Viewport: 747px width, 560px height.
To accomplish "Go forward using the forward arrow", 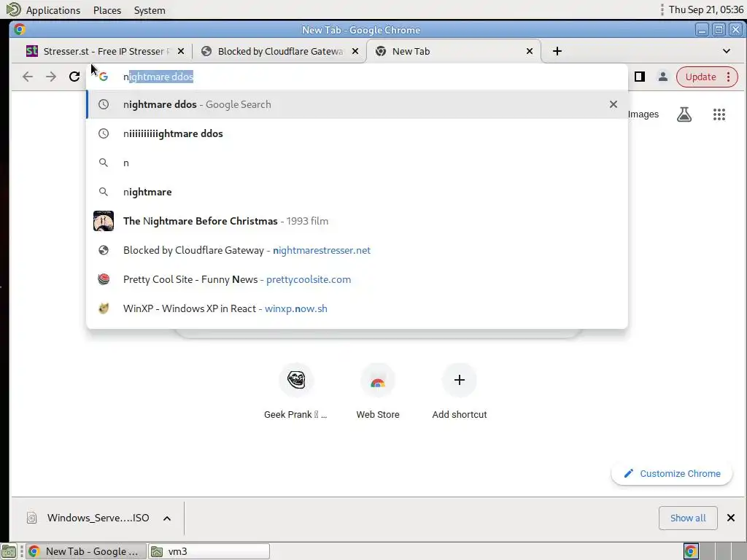I will [51, 77].
